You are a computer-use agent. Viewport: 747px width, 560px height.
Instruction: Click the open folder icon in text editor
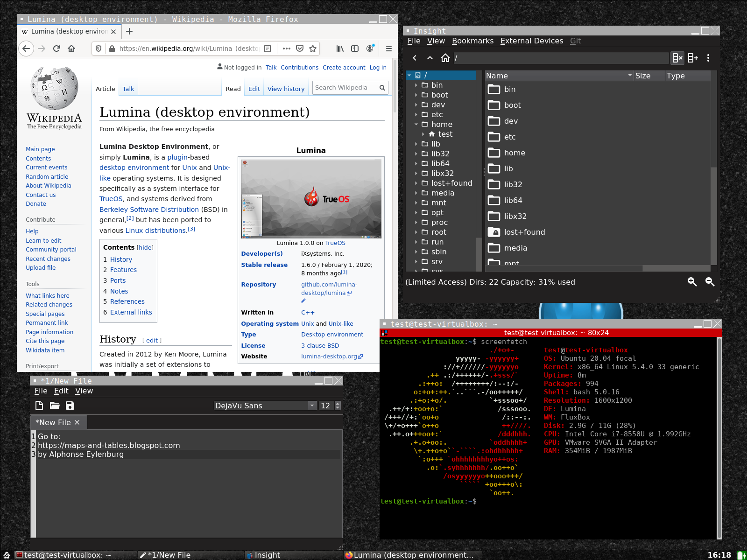(55, 406)
